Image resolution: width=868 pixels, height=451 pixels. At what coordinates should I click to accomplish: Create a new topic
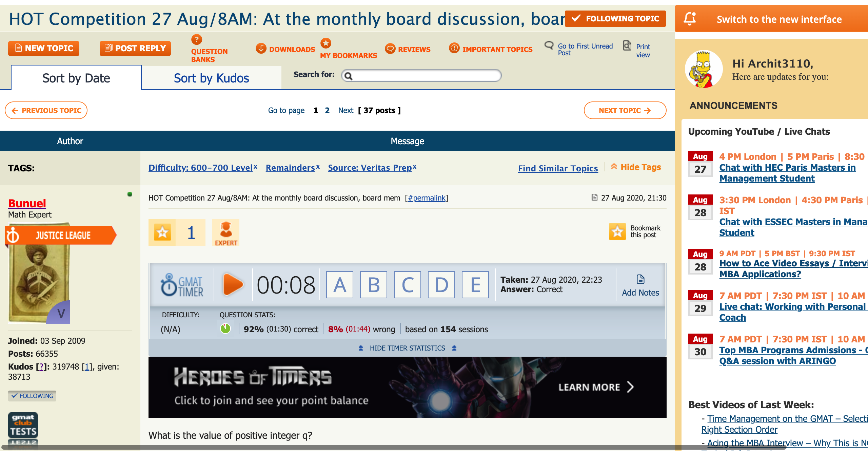[x=43, y=48]
